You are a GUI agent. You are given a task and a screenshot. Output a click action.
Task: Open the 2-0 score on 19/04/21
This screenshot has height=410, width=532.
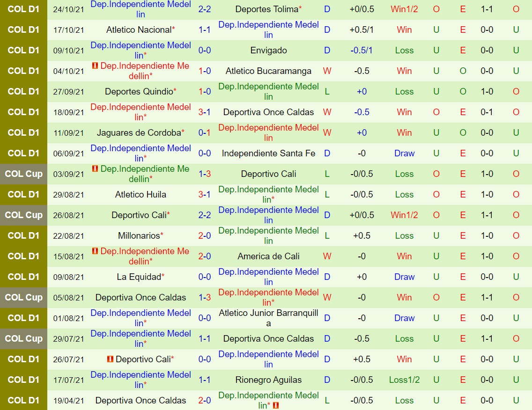point(205,401)
